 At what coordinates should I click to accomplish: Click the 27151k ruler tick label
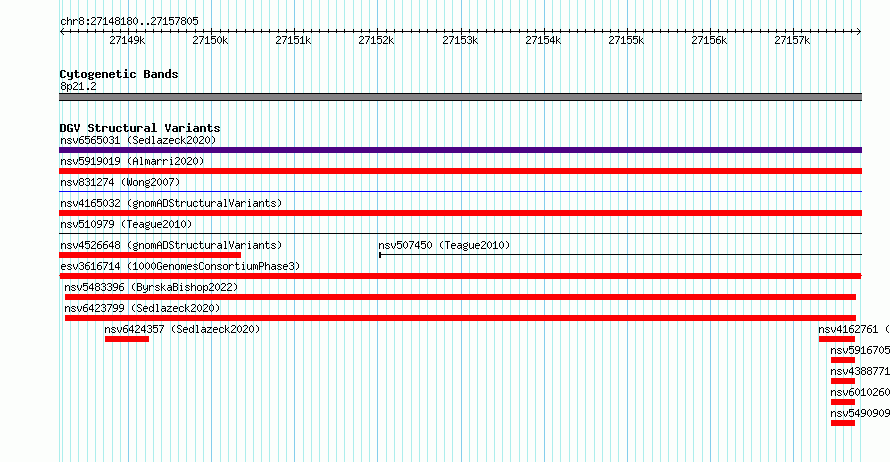click(293, 40)
